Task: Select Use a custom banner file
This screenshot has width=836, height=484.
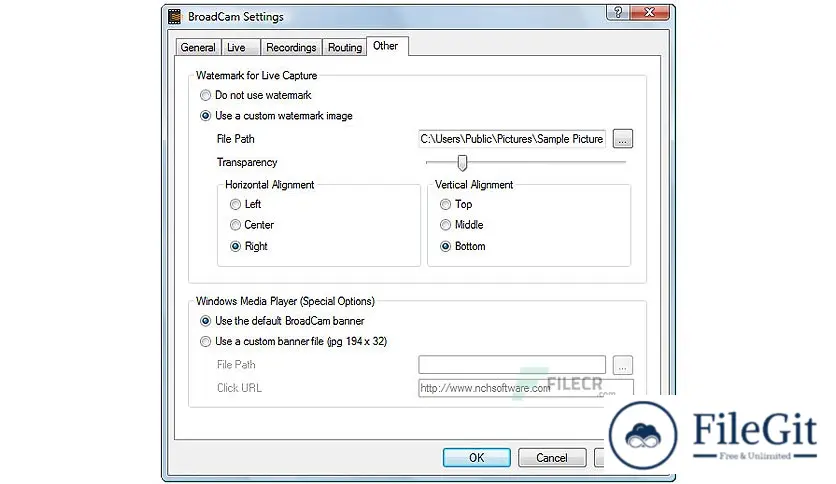Action: click(x=293, y=342)
